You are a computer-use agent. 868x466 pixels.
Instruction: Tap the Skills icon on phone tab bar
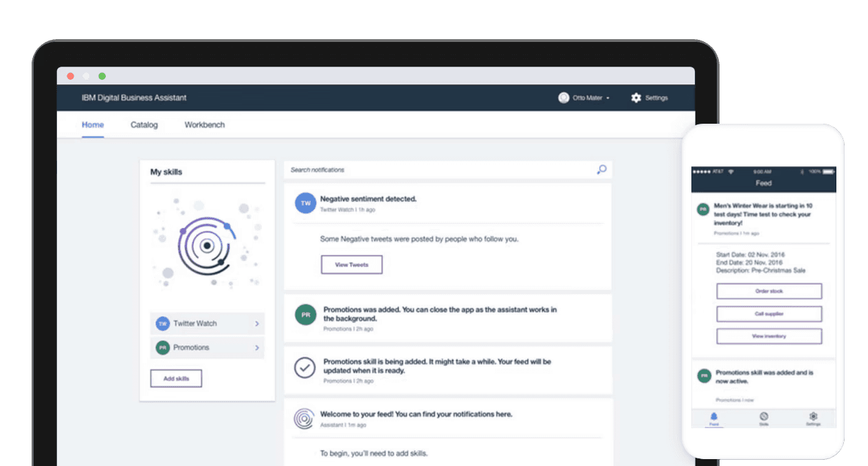764,417
